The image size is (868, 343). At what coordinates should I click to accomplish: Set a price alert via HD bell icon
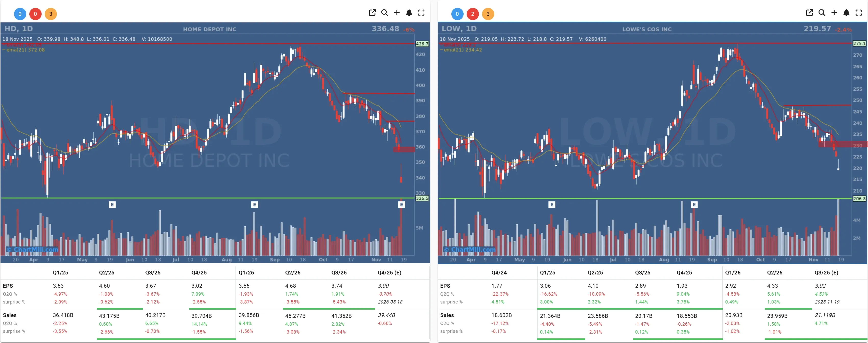click(409, 12)
